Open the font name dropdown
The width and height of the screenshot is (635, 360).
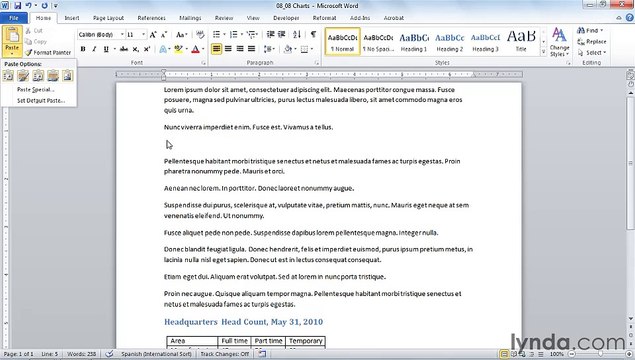click(122, 35)
